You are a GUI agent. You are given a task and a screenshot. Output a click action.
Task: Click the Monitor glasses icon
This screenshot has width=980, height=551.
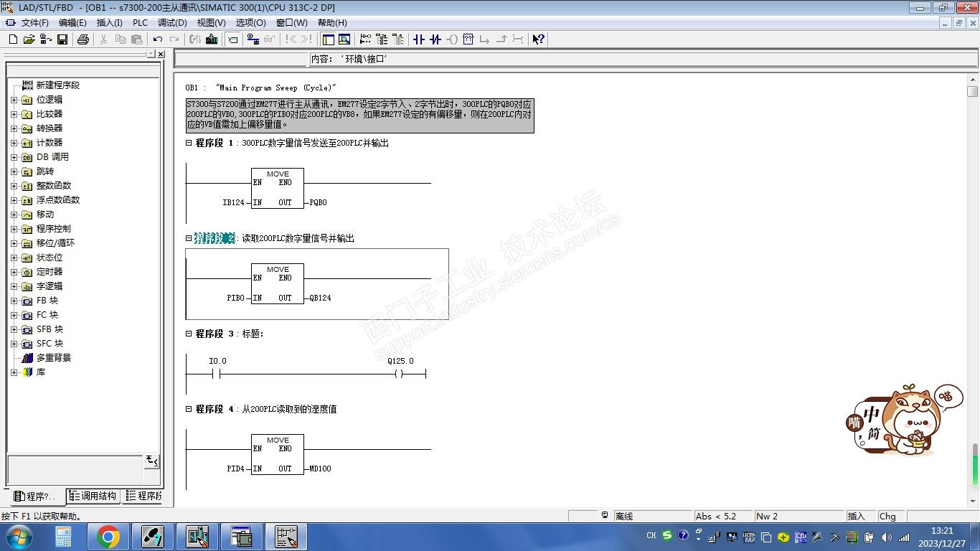(270, 39)
